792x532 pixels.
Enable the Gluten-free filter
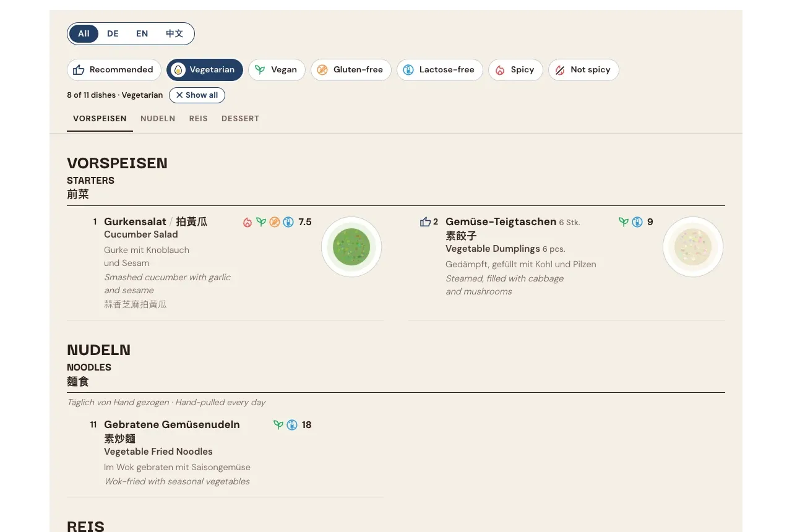click(x=351, y=70)
